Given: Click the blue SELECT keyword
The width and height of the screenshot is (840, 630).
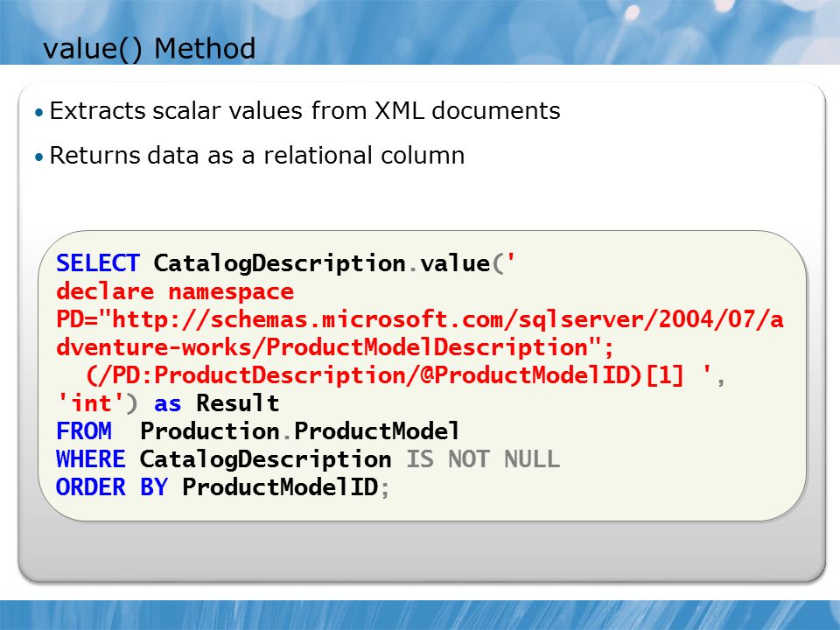Looking at the screenshot, I should [98, 263].
